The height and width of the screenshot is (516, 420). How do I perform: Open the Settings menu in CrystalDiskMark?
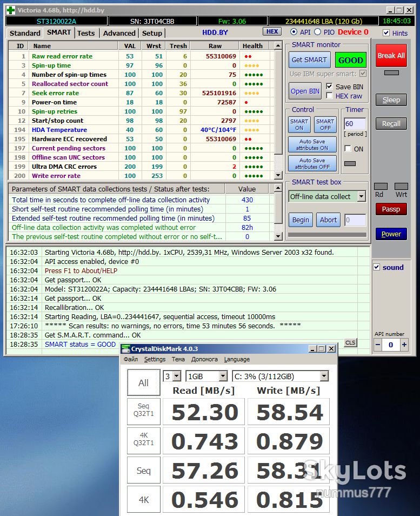pyautogui.click(x=155, y=359)
